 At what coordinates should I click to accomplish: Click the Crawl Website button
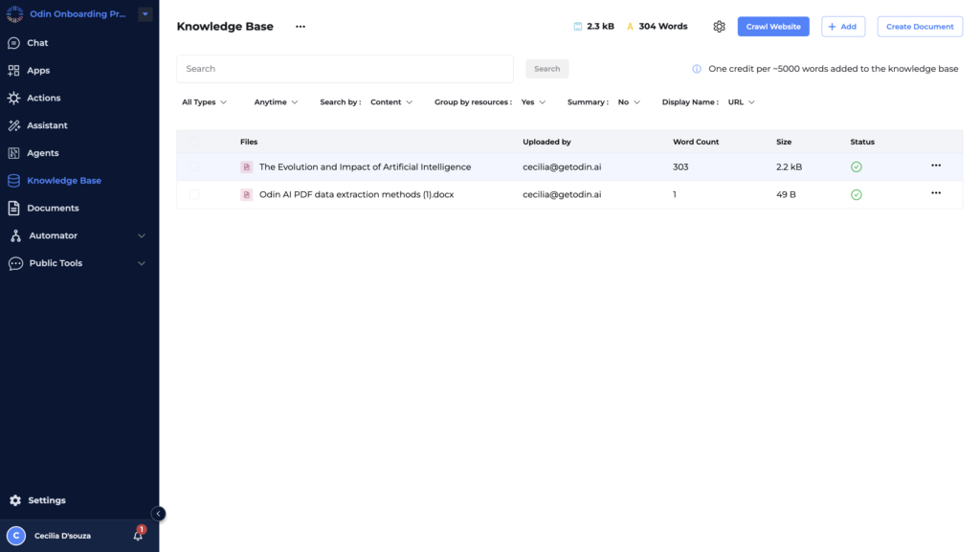[x=772, y=26]
